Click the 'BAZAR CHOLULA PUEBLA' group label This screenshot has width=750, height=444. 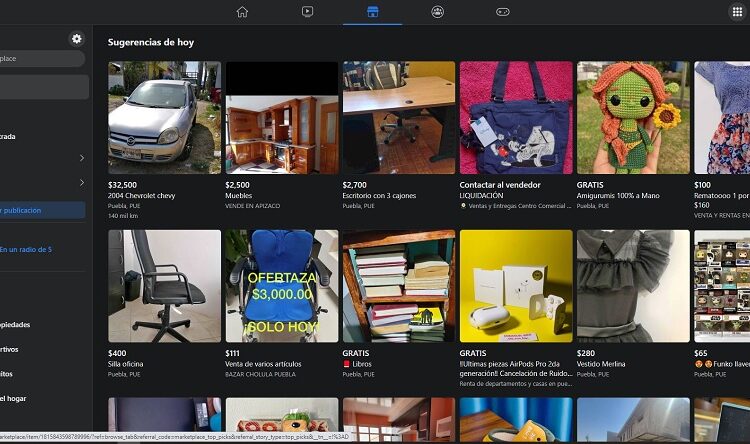[x=260, y=374]
